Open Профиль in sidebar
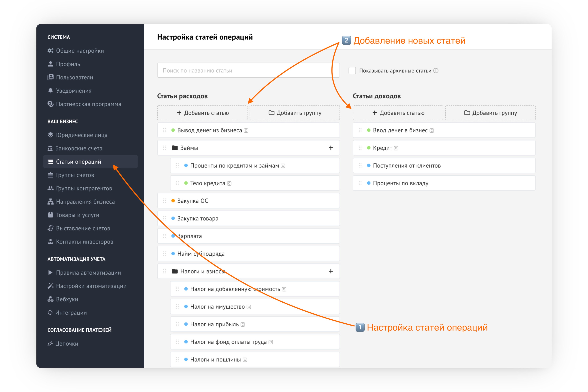The width and height of the screenshot is (588, 392). (x=68, y=64)
